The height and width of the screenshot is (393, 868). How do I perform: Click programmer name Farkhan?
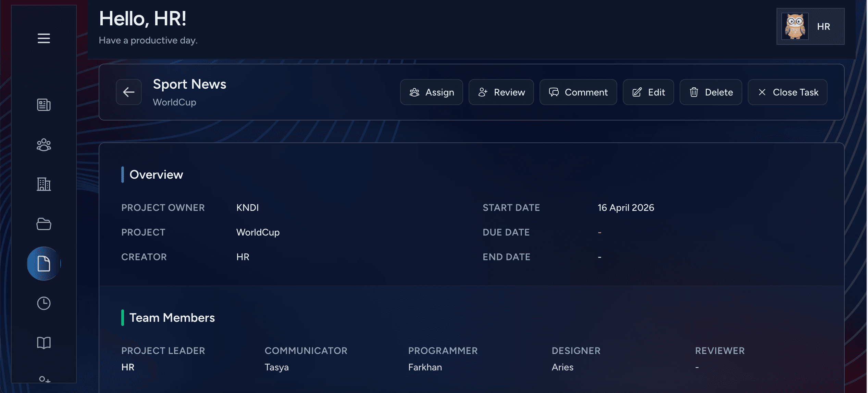(425, 367)
